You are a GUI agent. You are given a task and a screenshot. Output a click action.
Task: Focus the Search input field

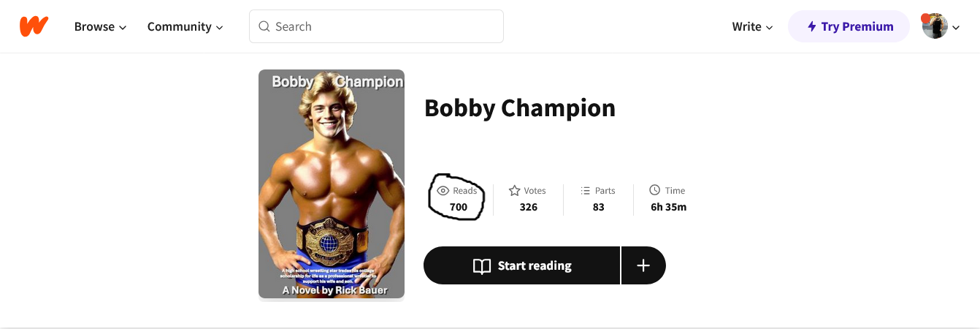(376, 26)
